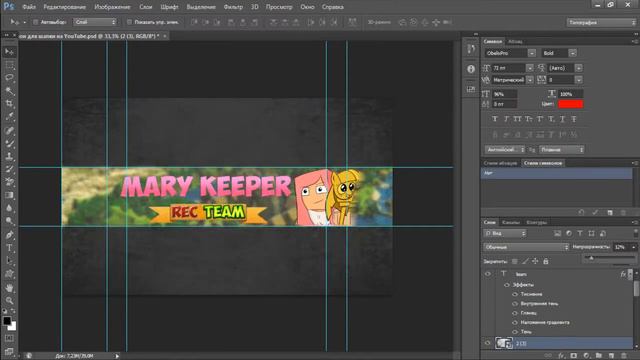Viewport: 640px width, 360px height.
Task: Hide the Внутренняя тень effect
Action: pyautogui.click(x=515, y=304)
